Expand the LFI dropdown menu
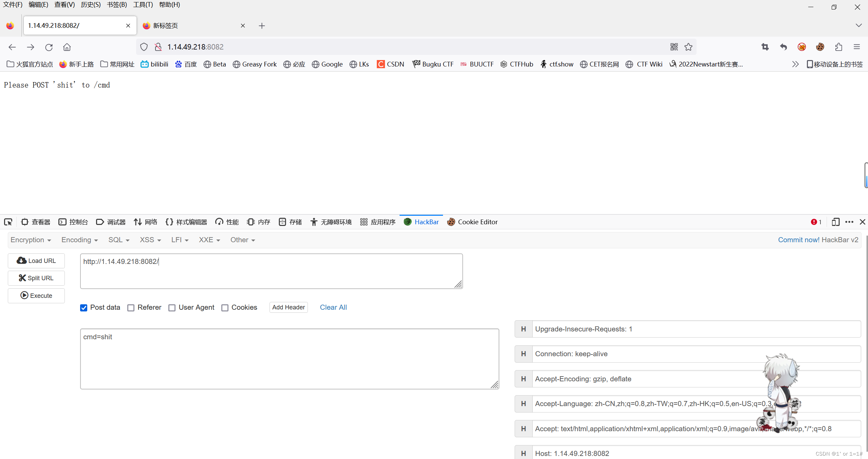 180,240
